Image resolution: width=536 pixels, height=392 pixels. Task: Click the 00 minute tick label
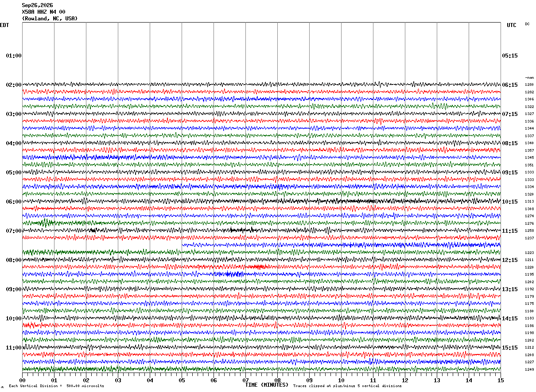coord(22,380)
